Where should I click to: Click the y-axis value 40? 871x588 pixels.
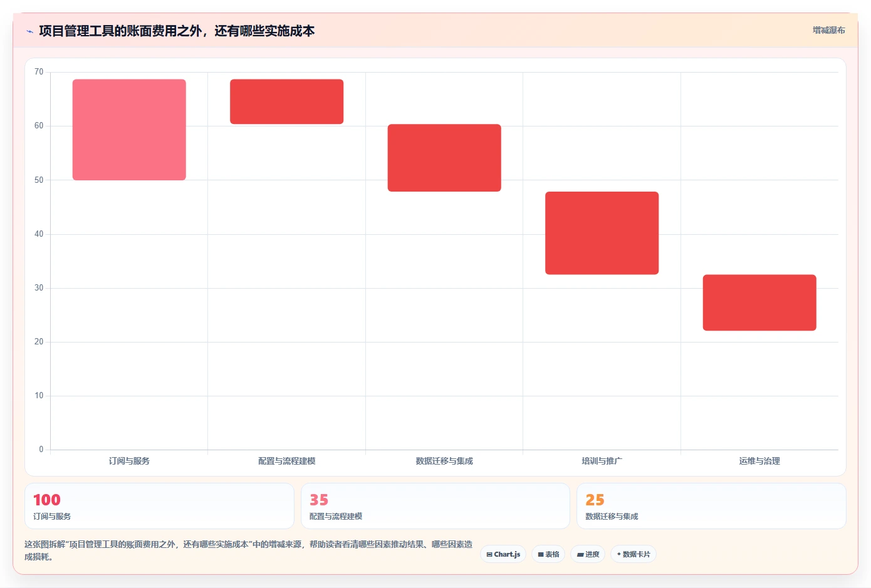(39, 234)
